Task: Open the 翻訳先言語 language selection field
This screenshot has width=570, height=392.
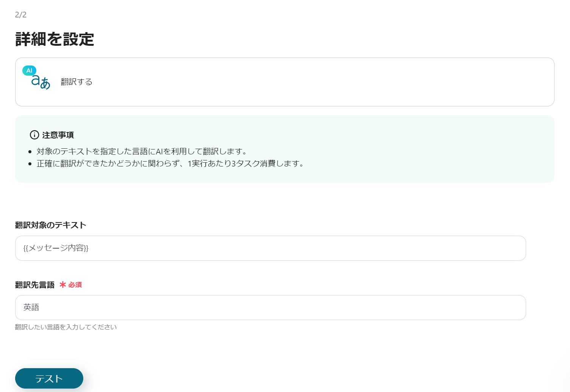Action: pyautogui.click(x=270, y=308)
